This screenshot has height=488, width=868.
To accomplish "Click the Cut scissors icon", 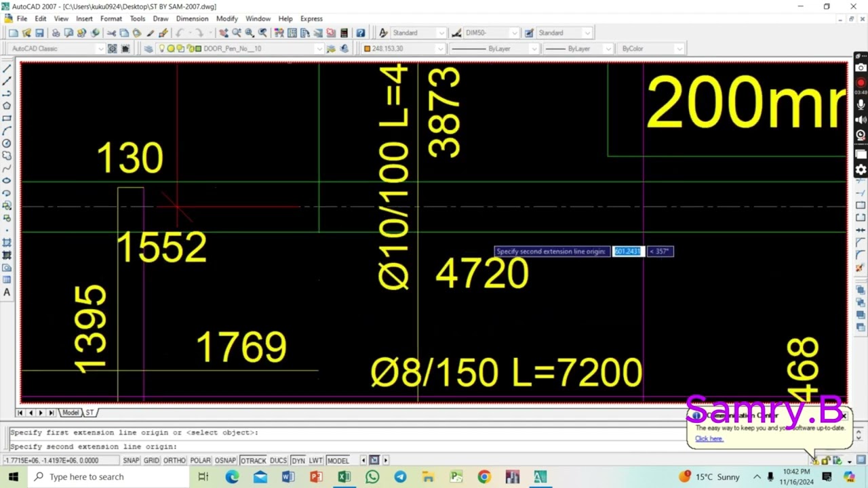I will [x=111, y=33].
